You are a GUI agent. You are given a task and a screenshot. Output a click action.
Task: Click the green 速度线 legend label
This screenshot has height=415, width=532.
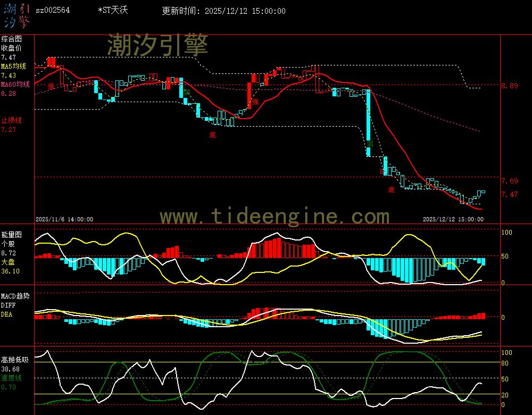click(x=11, y=378)
